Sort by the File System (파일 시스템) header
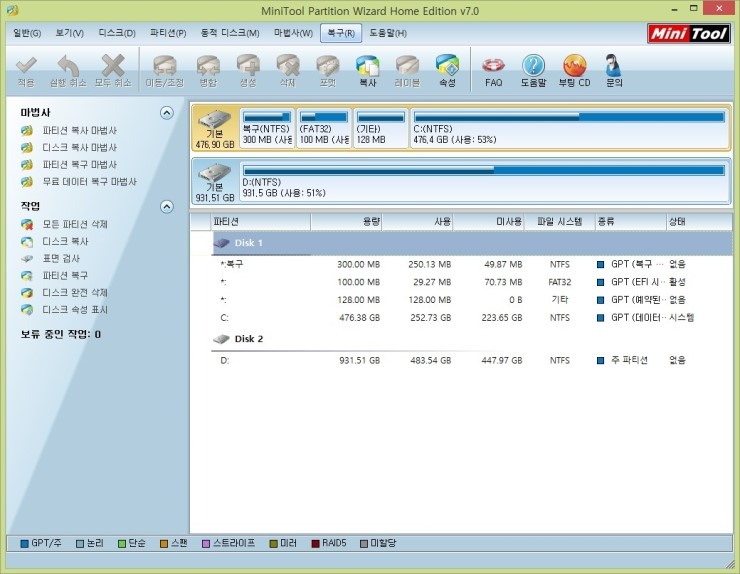The image size is (740, 574). [560, 221]
